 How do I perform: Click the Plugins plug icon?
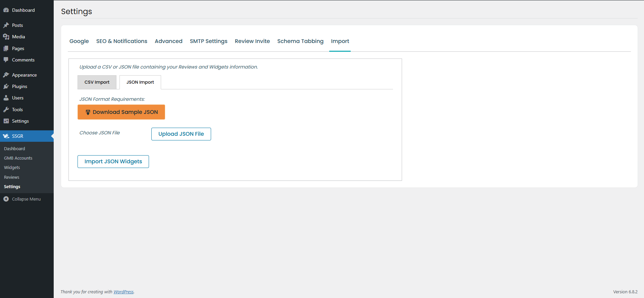[x=6, y=86]
